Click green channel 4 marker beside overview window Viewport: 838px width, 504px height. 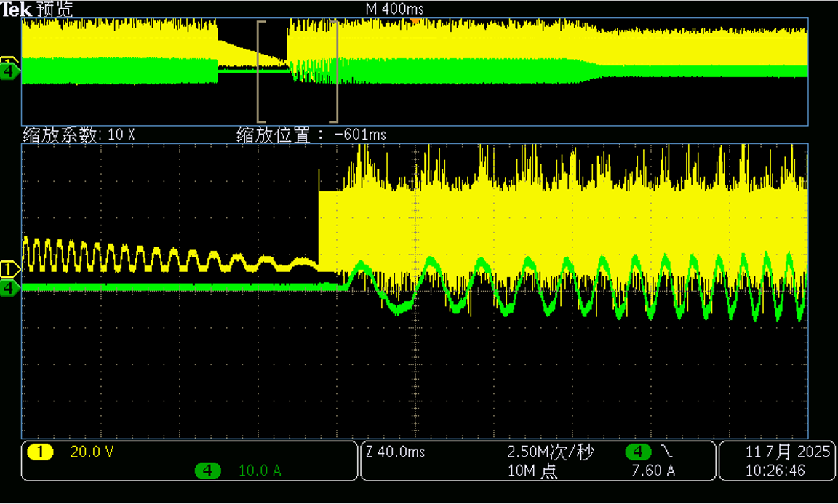point(10,72)
